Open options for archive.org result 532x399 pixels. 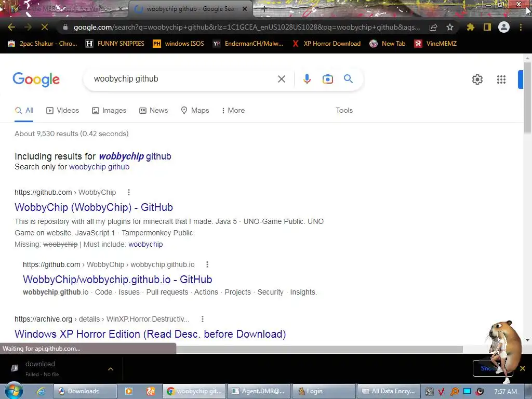pos(203,320)
